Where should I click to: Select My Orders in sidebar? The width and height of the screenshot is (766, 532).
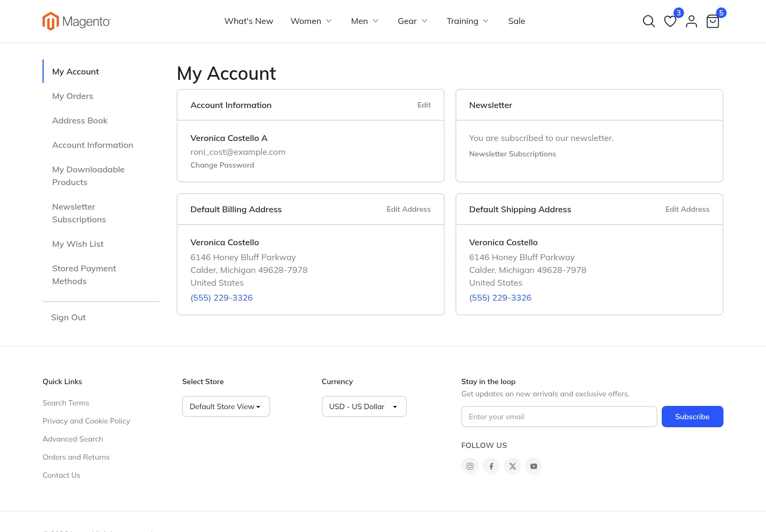[x=73, y=96]
